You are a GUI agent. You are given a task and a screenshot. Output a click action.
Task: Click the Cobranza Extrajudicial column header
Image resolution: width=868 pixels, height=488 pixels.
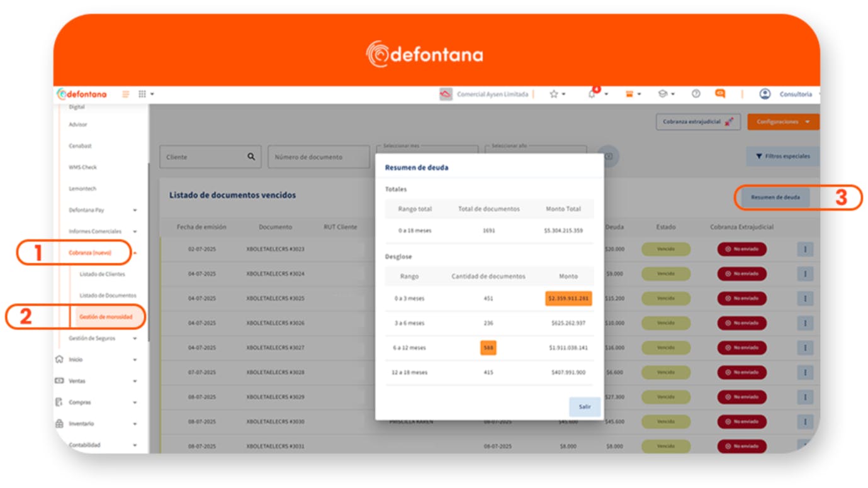(x=742, y=227)
